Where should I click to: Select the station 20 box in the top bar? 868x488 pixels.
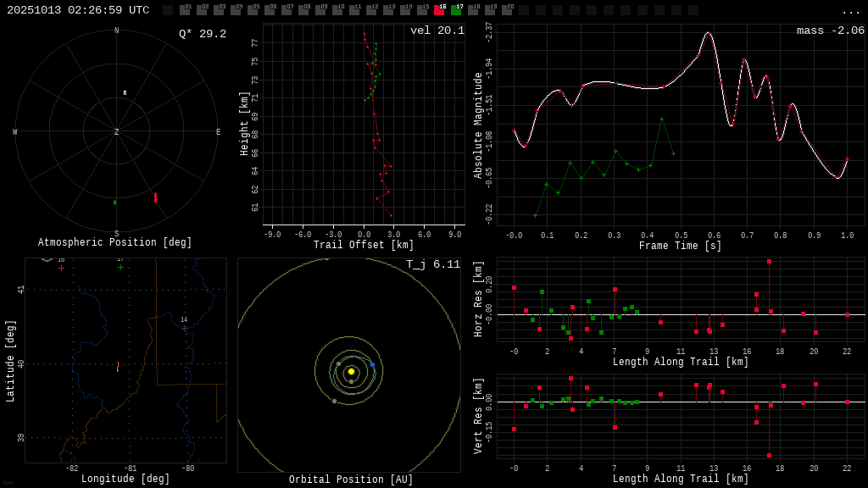tap(507, 10)
